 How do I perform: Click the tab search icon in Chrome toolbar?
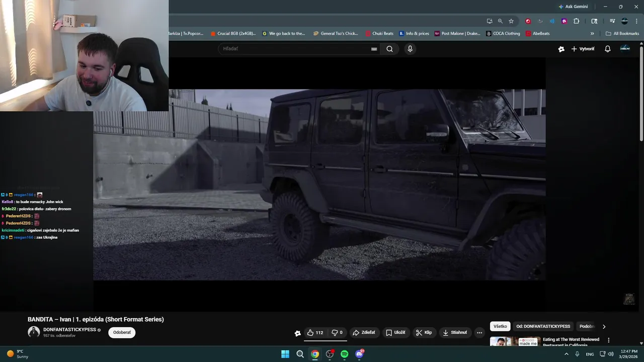[594, 21]
